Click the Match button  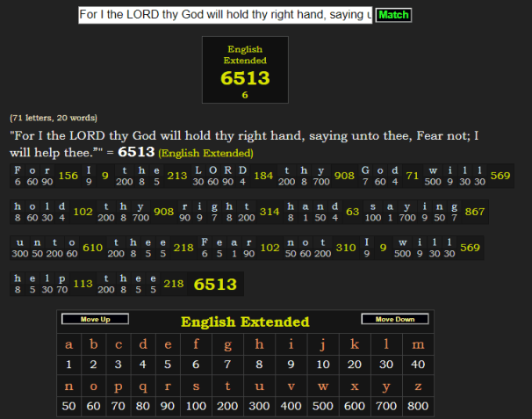[393, 15]
